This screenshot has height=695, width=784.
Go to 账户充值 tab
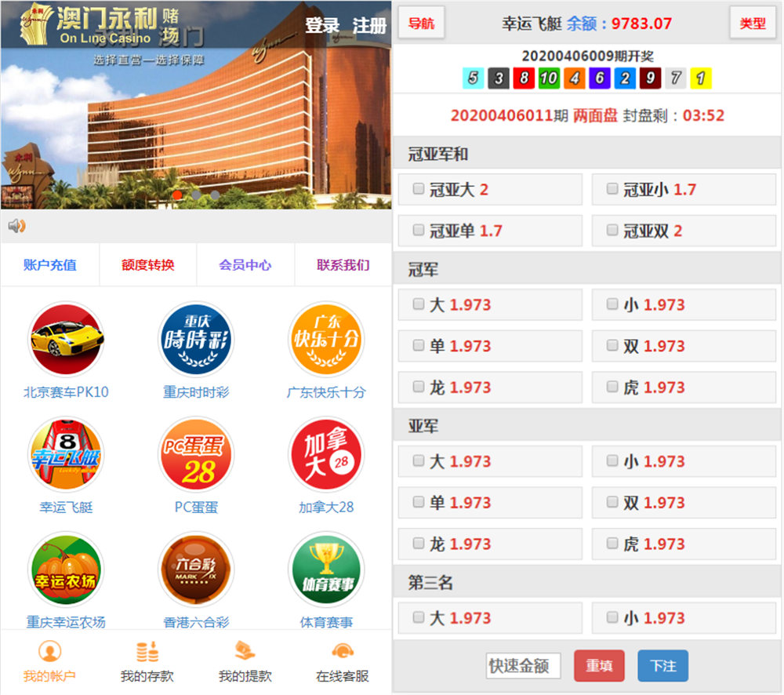(50, 265)
